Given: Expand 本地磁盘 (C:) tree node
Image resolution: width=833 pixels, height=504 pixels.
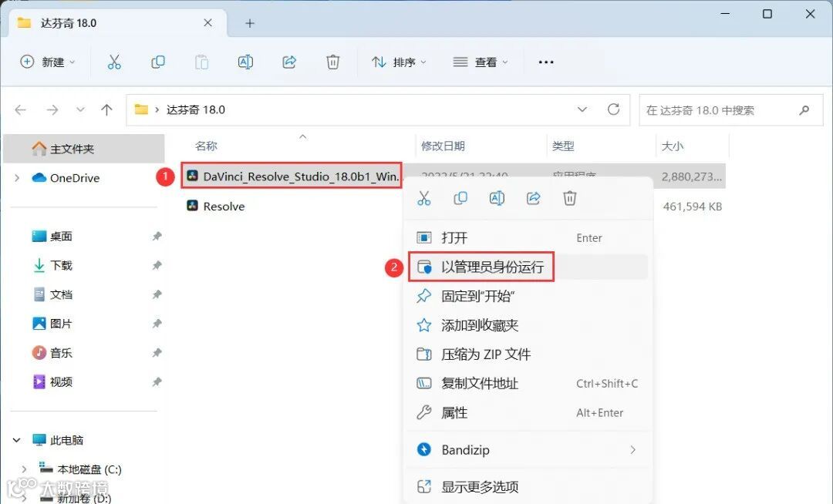Looking at the screenshot, I should coord(24,469).
